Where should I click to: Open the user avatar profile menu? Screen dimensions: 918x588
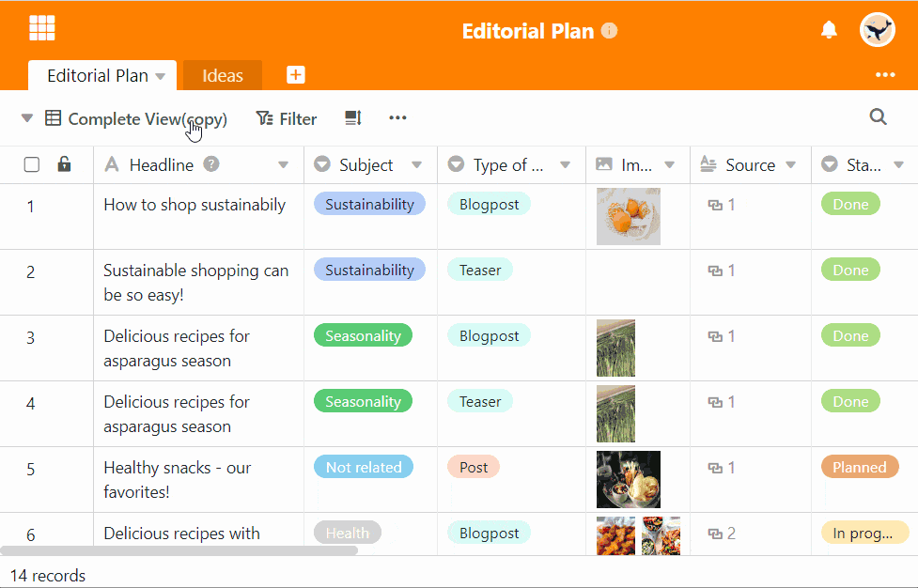click(x=877, y=30)
